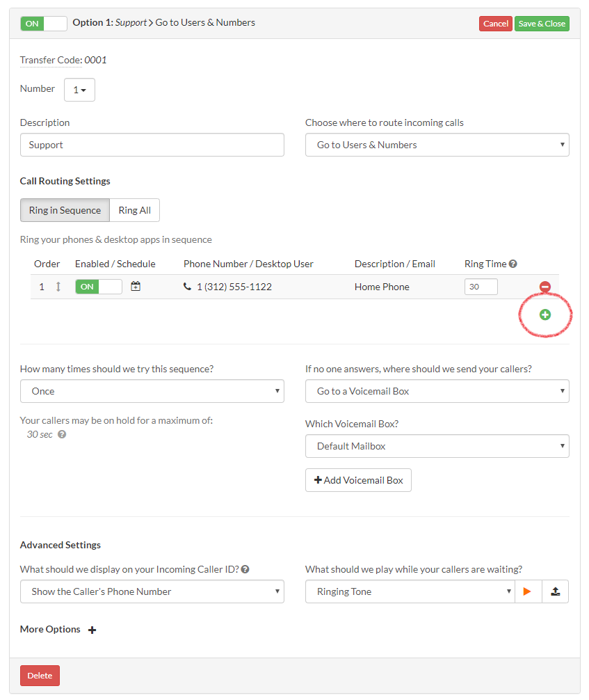This screenshot has width=589, height=700.
Task: Open the Number 1 dropdown
Action: click(79, 90)
